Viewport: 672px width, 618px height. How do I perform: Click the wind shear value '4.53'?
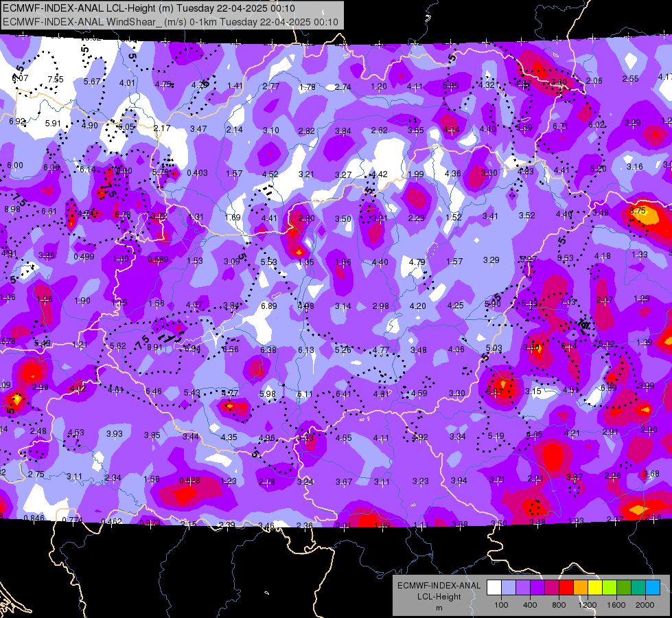[x=76, y=433]
